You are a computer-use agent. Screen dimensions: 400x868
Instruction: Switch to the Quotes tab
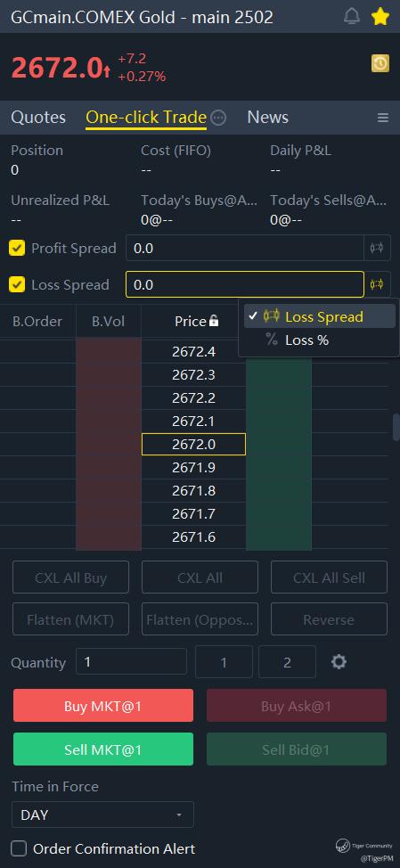(x=38, y=118)
